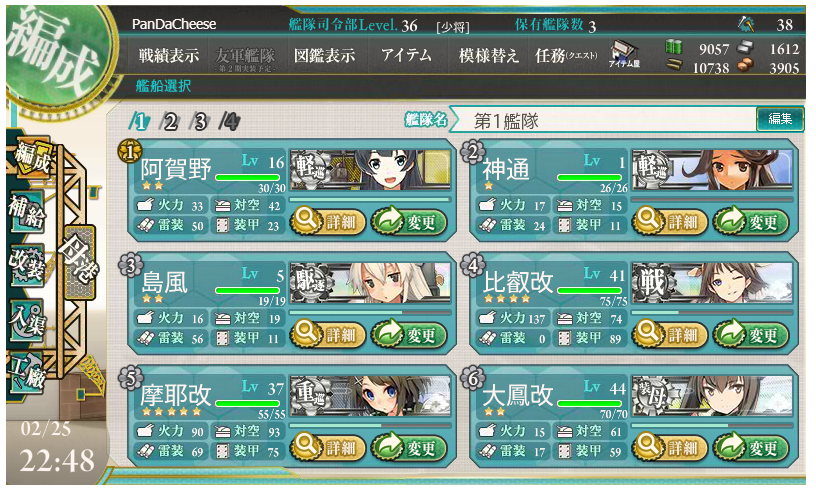Open the 工廠 factory sidebar icon
Screen dimensions: 816x494
tap(27, 372)
